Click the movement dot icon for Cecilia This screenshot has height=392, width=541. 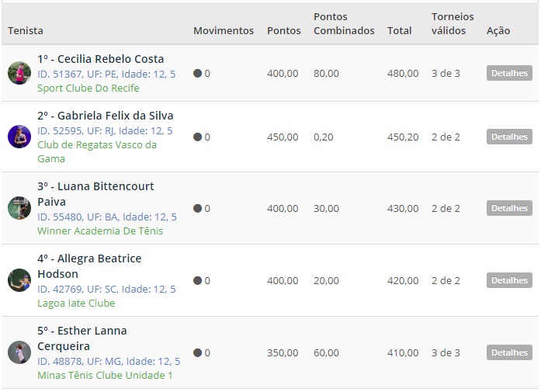(197, 74)
